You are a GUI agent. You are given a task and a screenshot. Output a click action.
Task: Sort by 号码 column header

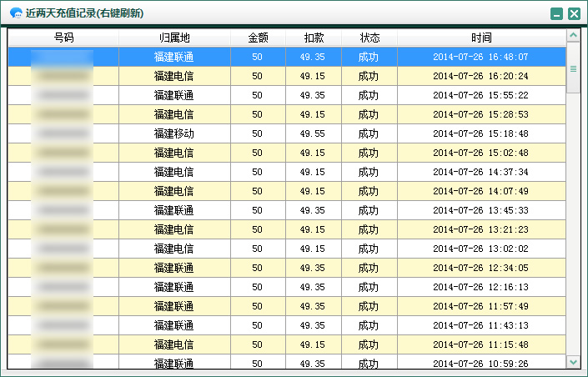(x=63, y=38)
